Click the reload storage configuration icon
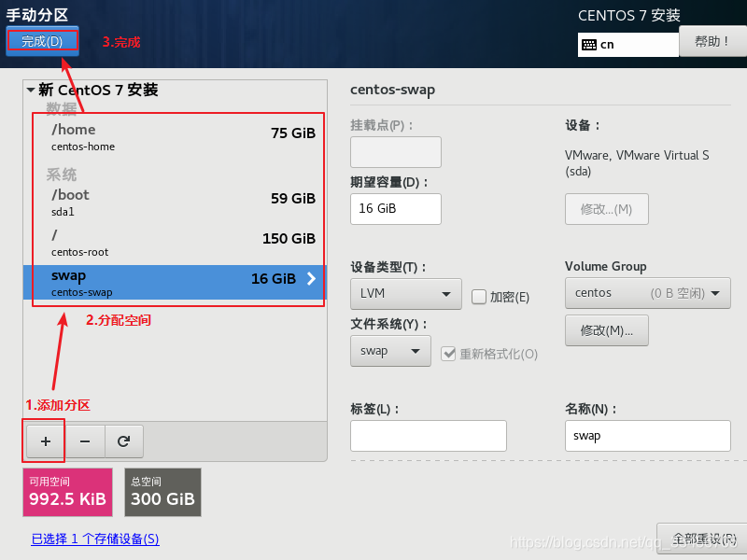 coord(124,441)
